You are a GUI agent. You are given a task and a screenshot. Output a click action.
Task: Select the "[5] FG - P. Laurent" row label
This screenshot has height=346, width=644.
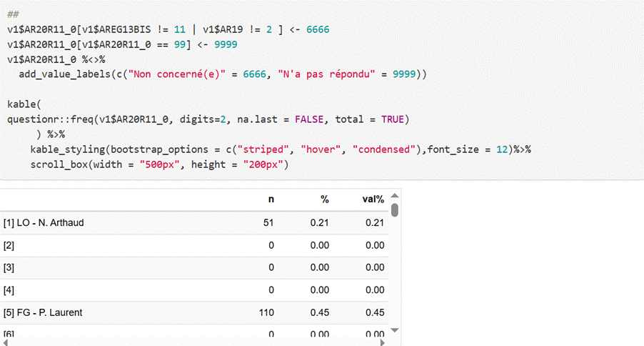[x=42, y=312]
